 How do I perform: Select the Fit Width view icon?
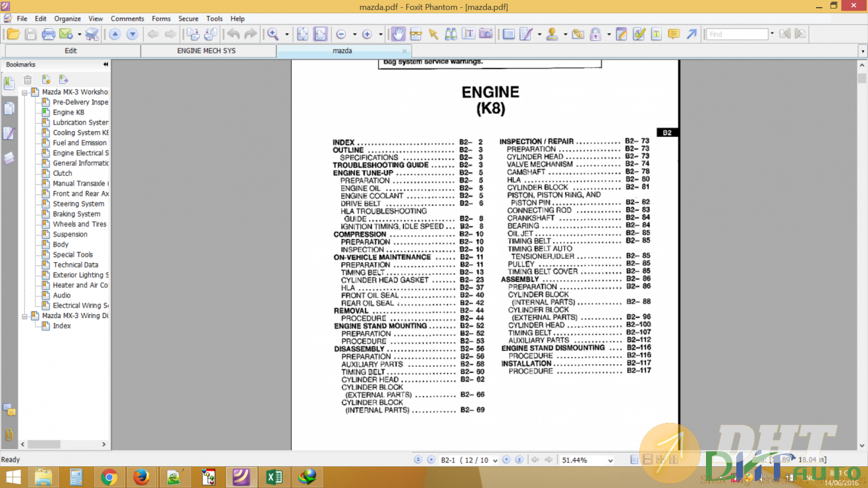(x=321, y=34)
